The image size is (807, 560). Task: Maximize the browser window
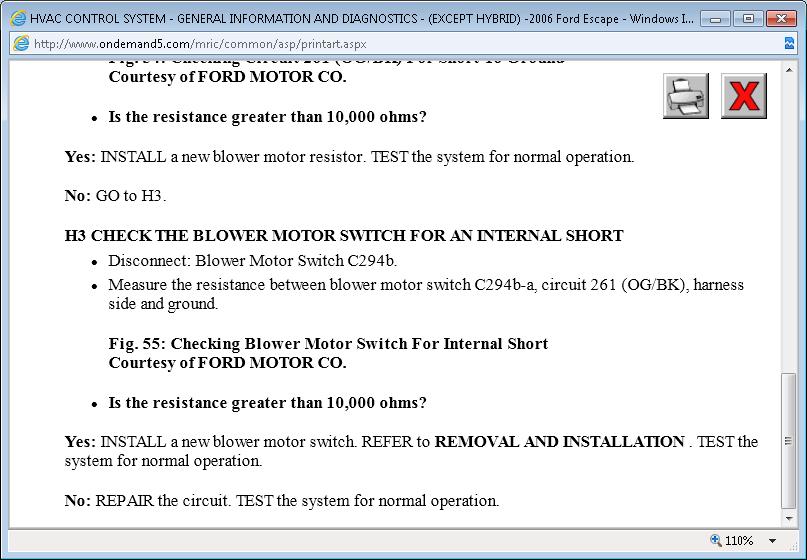coord(748,19)
